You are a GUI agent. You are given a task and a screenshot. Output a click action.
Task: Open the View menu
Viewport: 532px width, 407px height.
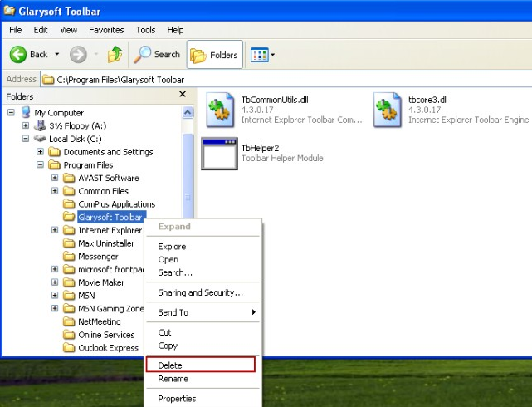coord(68,30)
